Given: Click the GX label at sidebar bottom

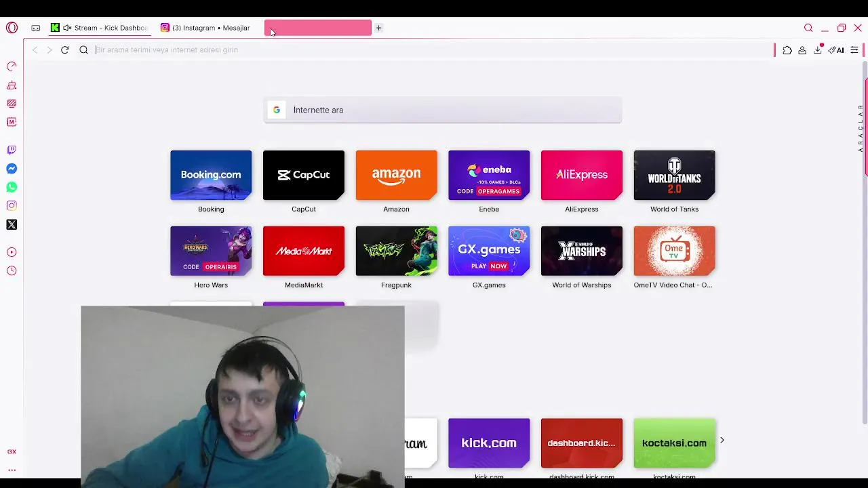Looking at the screenshot, I should (12, 451).
